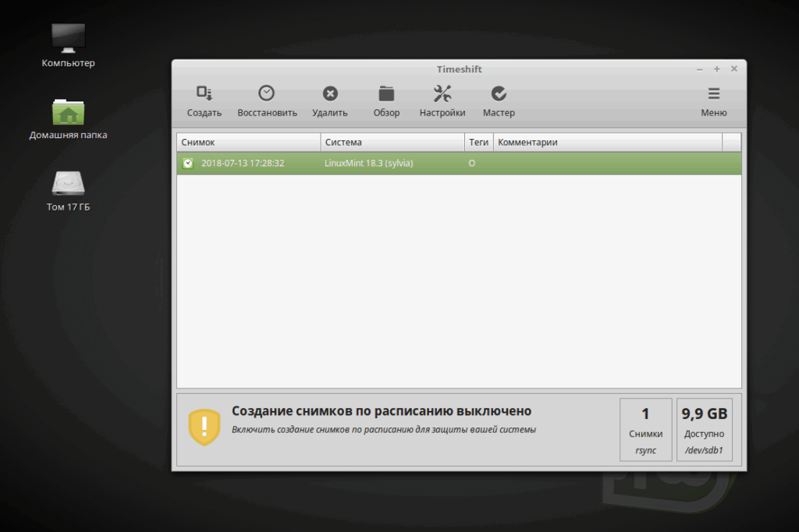Open the Том 17 ГБ drive icon

point(69,191)
